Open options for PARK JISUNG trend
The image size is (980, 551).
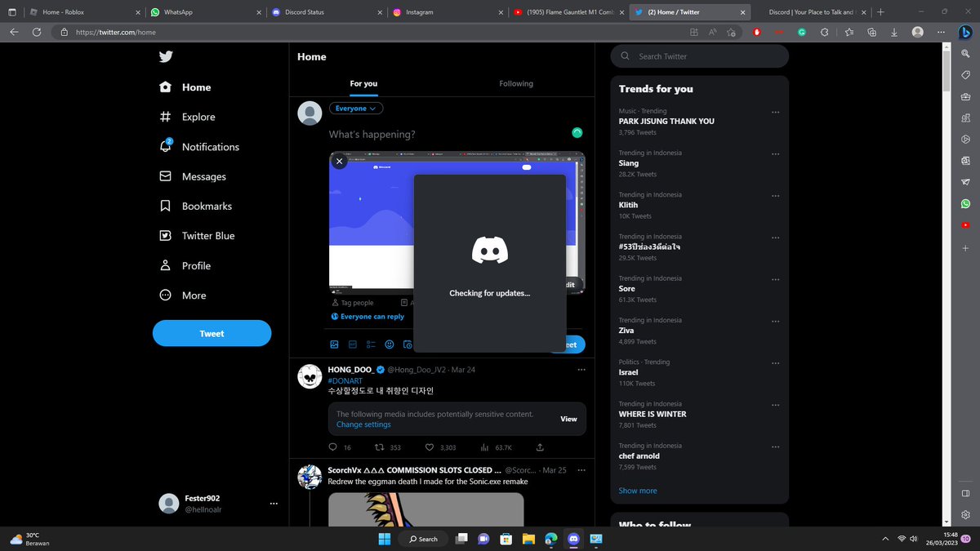pyautogui.click(x=775, y=112)
